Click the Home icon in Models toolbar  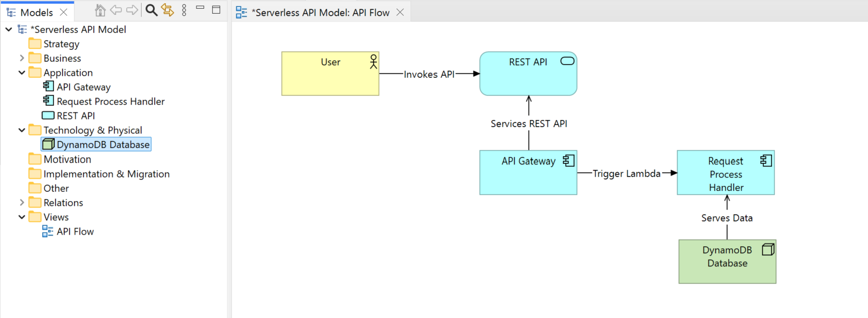100,10
